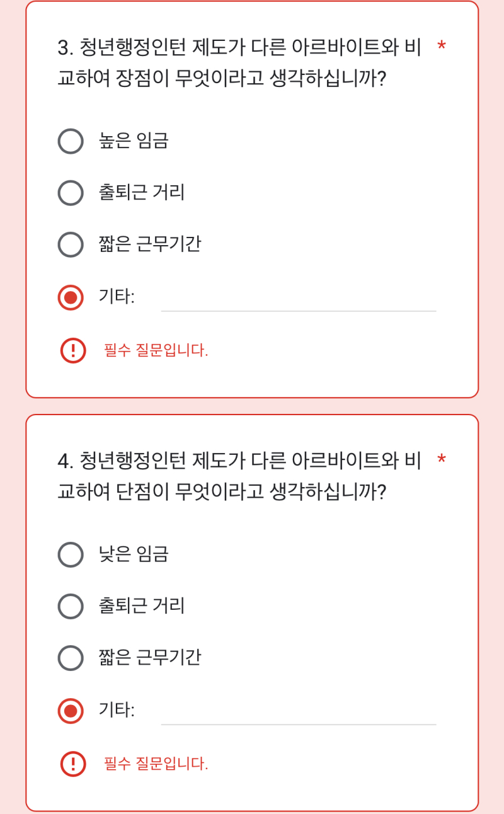Select '낮은 임금' radio in question 4
The width and height of the screenshot is (504, 814).
71,554
